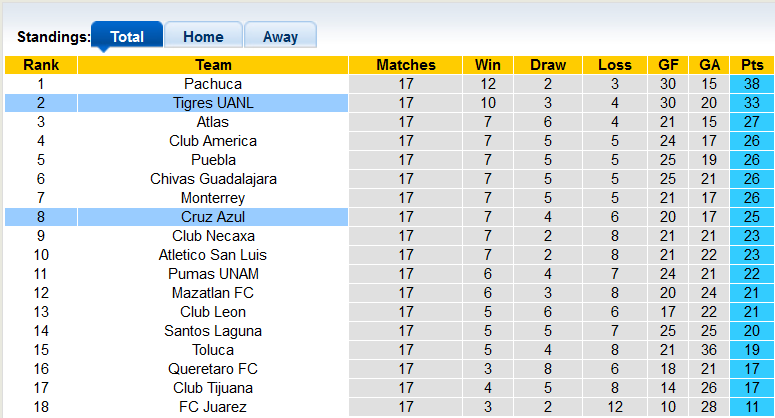Screen dimensions: 775x418
Task: Select Club America in the table
Action: click(x=213, y=141)
